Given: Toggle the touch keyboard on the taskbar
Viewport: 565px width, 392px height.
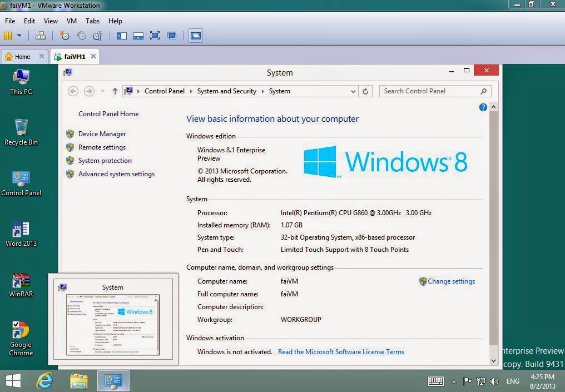Looking at the screenshot, I should [x=435, y=381].
